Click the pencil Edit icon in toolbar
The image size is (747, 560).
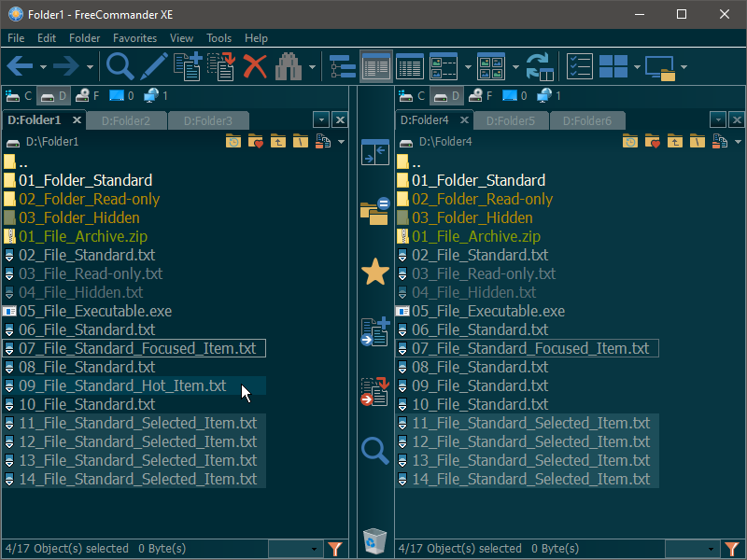154,66
